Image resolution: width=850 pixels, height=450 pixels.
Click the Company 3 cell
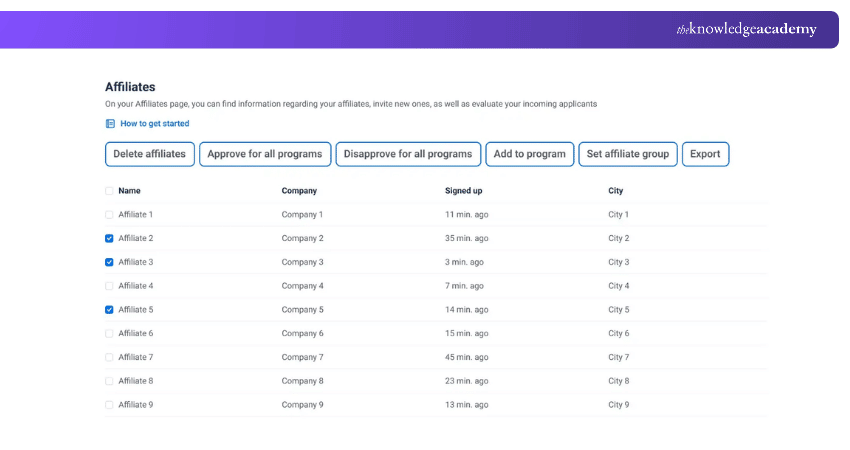coord(302,262)
